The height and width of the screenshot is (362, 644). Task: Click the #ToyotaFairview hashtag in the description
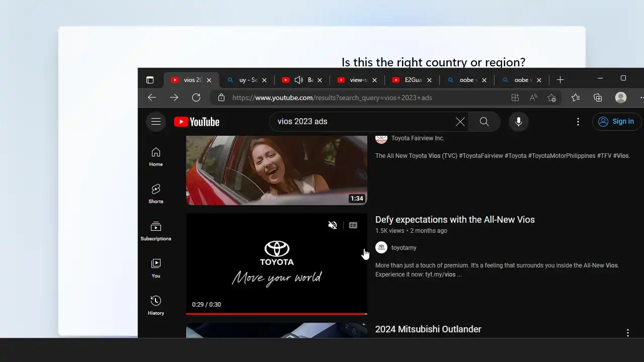click(481, 156)
